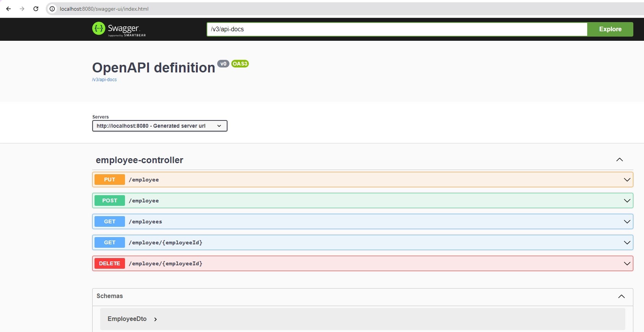The height and width of the screenshot is (332, 644).
Task: Click the /employee path in the PUT row
Action: [144, 180]
